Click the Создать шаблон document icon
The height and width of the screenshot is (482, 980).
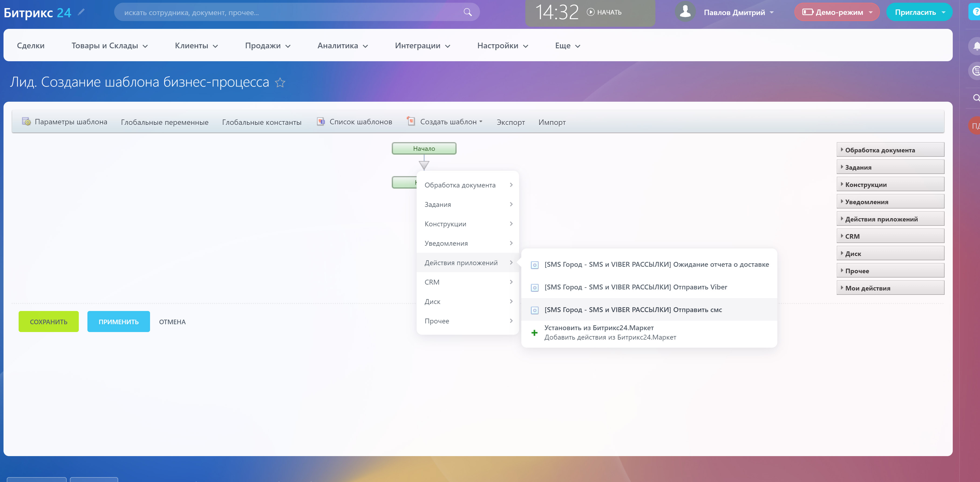(x=411, y=121)
